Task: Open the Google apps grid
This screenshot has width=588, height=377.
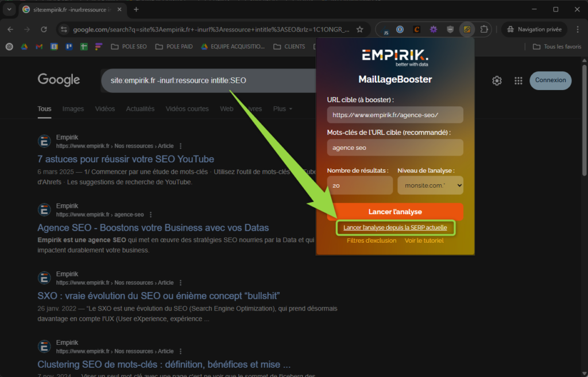Action: pos(519,80)
